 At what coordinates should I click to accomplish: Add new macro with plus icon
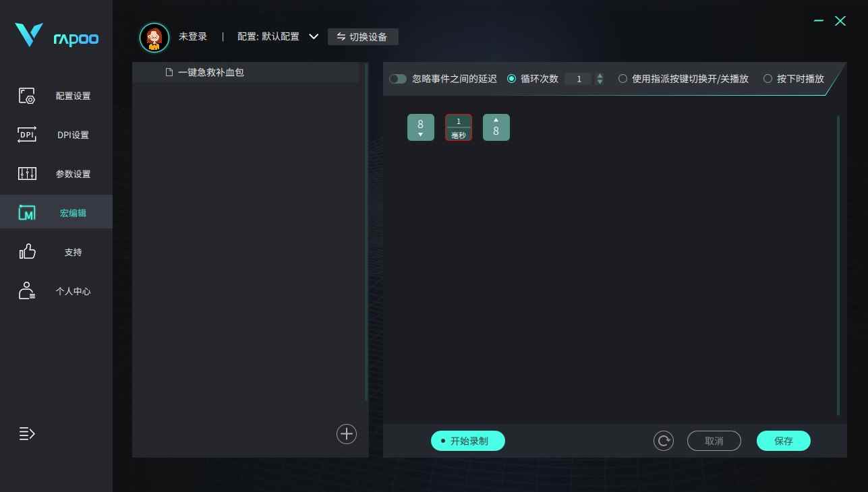[x=347, y=434]
